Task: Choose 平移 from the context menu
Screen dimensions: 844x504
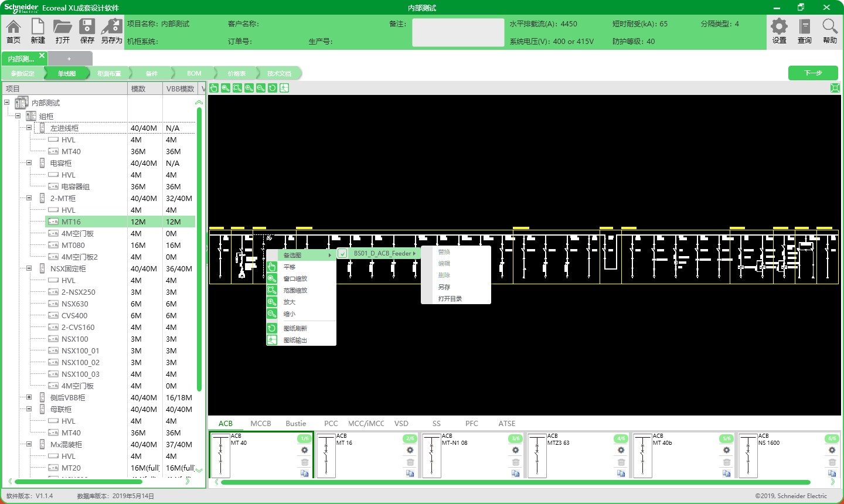Action: tap(301, 267)
